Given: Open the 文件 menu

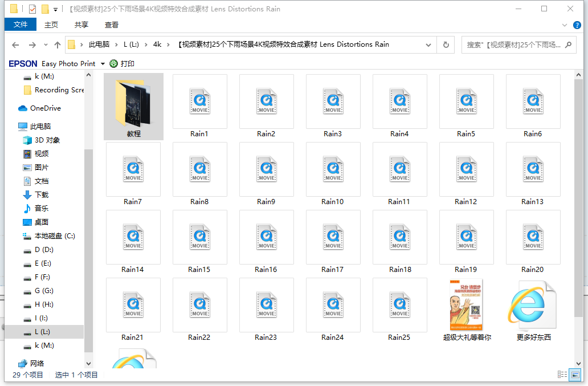Looking at the screenshot, I should coord(21,25).
